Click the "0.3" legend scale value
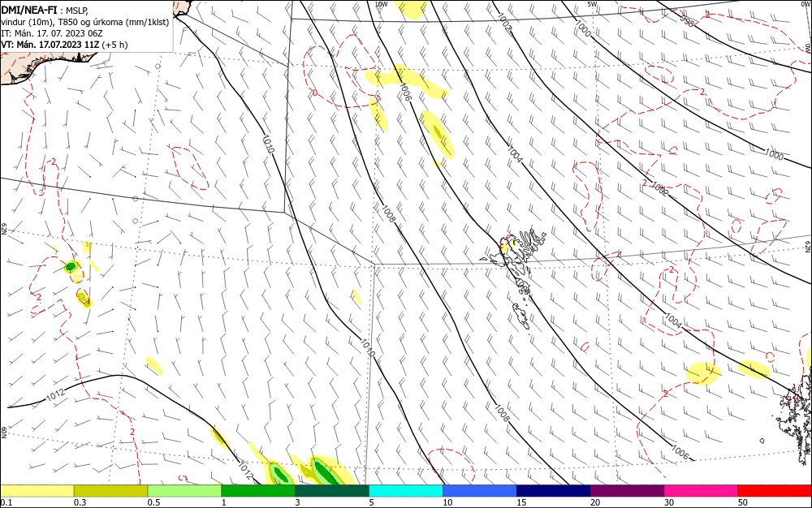Screen dimensions: 812x508 [x=80, y=502]
